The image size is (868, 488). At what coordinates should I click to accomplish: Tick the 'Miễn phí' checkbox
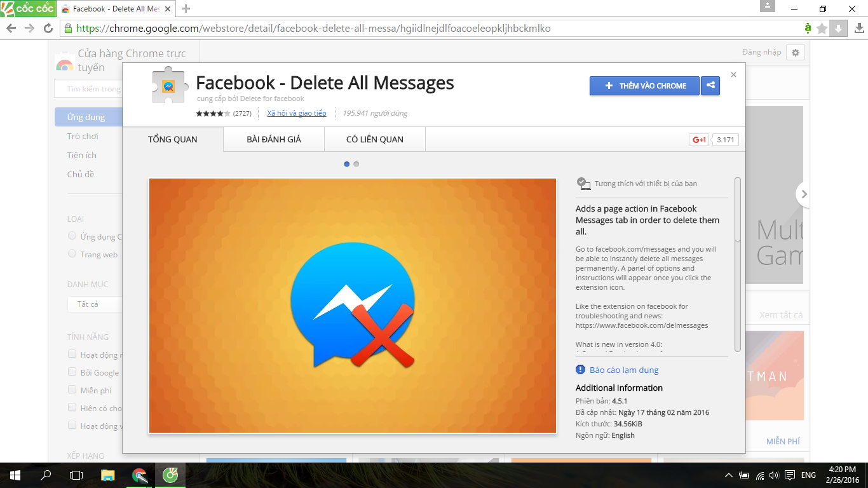pyautogui.click(x=72, y=390)
